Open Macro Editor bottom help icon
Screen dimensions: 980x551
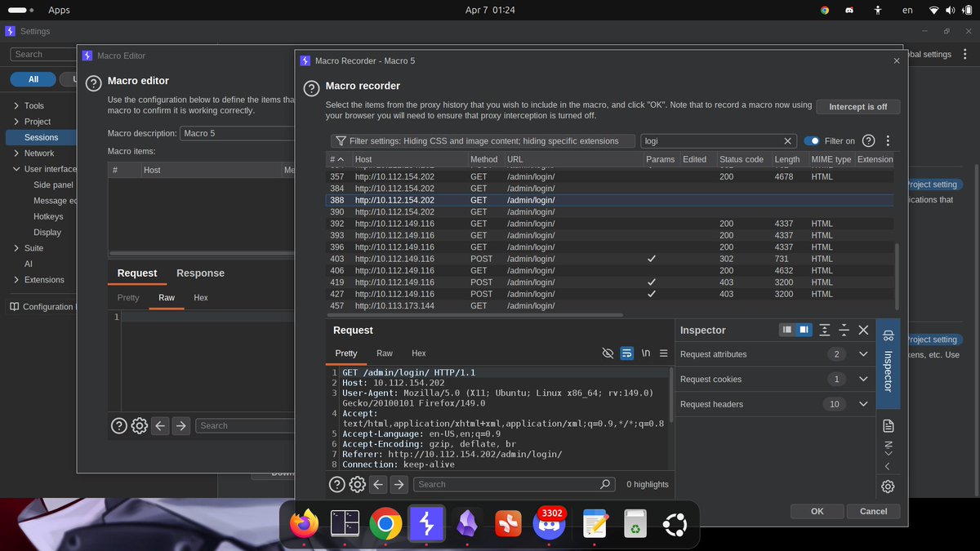coord(118,425)
